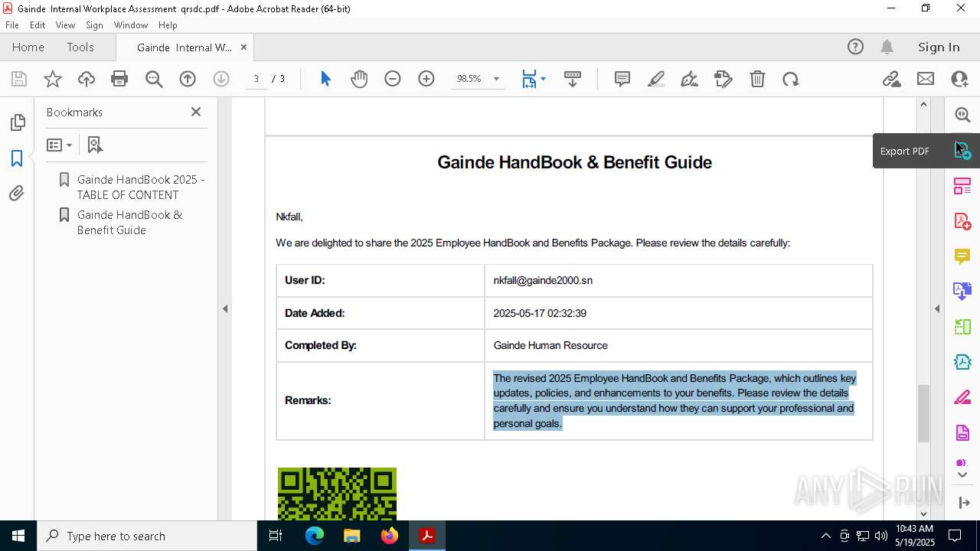View notifications bell
The width and height of the screenshot is (980, 551).
(887, 47)
